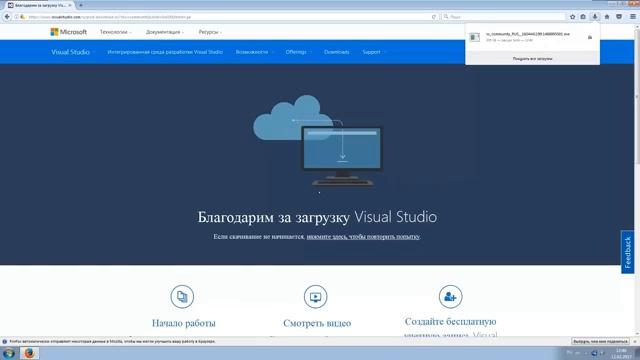Open the Pocket toolbar icon
The image size is (640, 360).
click(619, 17)
